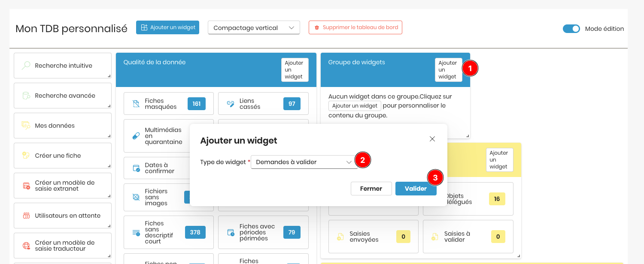
Task: Click the '0' badge on Saisies à valider
Action: tap(498, 237)
